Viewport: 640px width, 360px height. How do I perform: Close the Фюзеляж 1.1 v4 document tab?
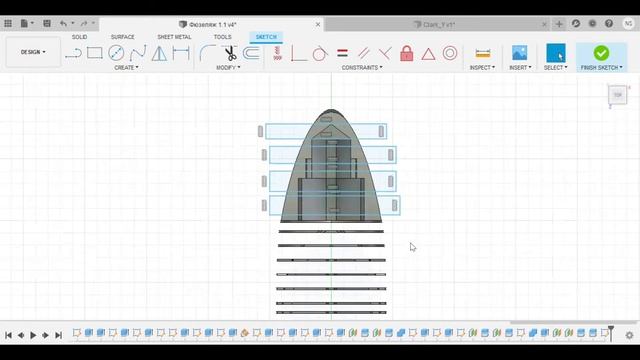[318, 24]
